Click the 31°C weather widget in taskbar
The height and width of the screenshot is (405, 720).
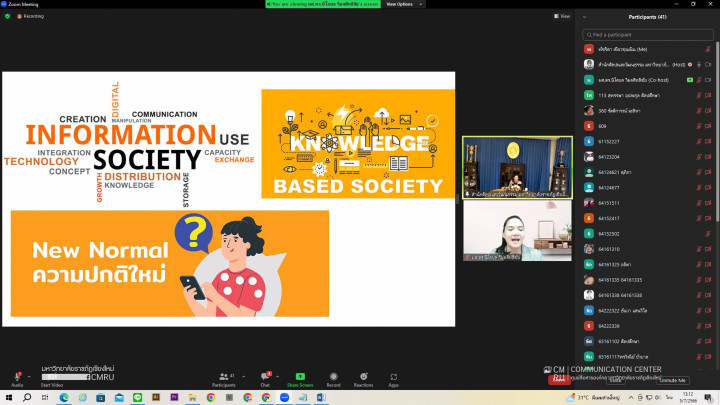tap(594, 398)
